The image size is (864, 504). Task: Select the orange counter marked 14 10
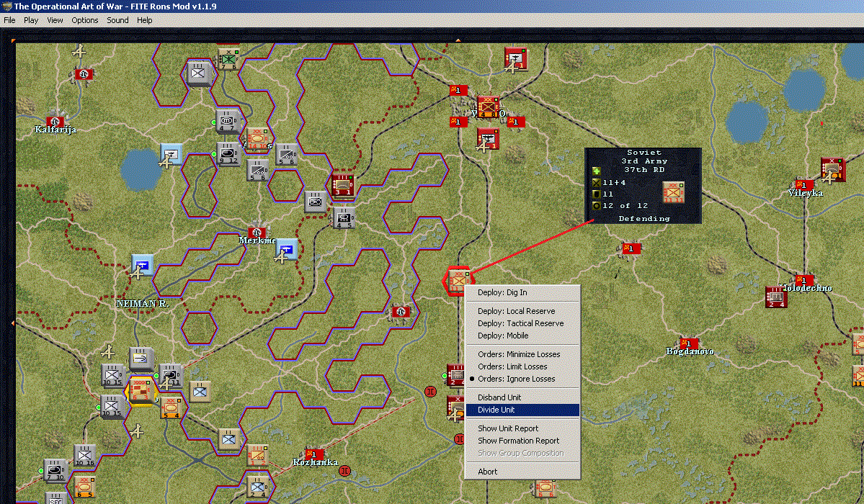click(x=257, y=139)
